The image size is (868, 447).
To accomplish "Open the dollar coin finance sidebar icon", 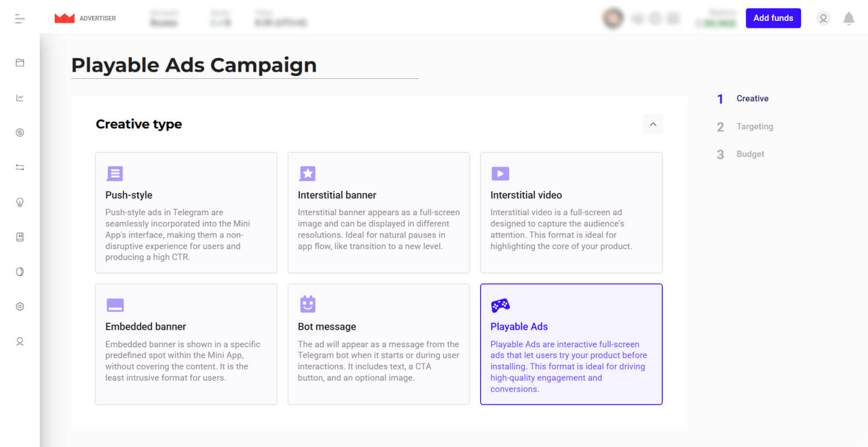I will (x=20, y=133).
